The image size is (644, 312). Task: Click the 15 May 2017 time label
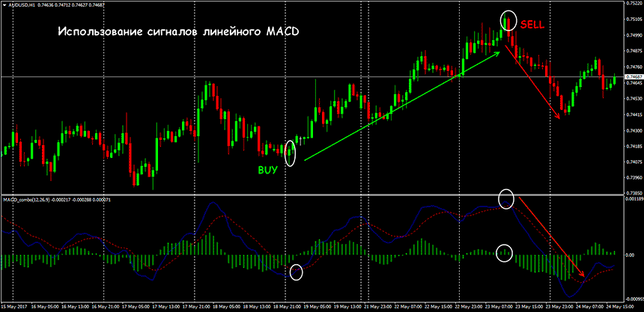tap(13, 307)
